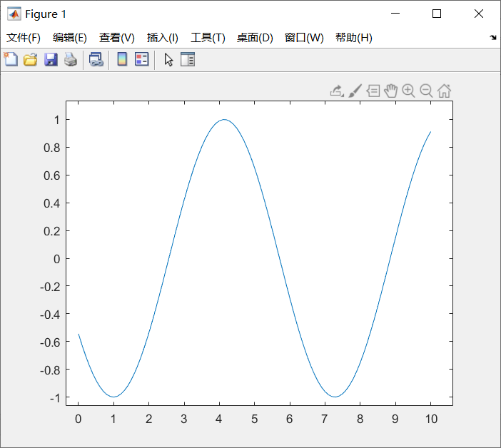Click the axes Export icon above the plot
This screenshot has height=448, width=501.
click(x=336, y=91)
